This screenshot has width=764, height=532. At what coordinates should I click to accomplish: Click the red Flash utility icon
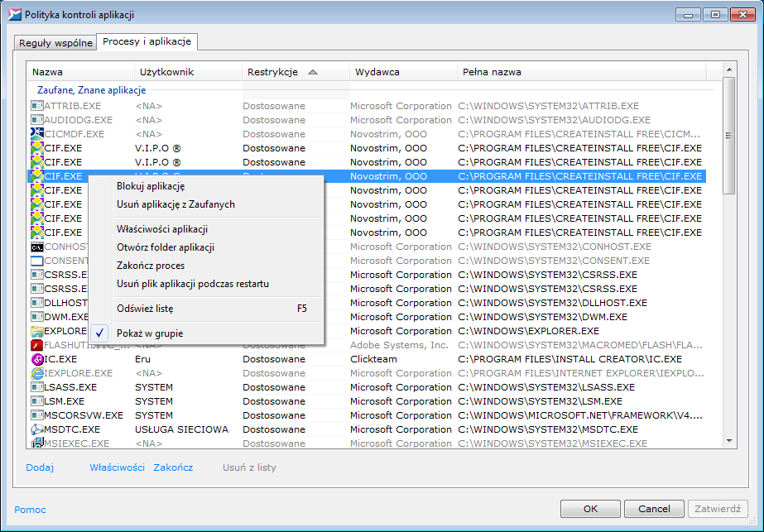tap(37, 345)
